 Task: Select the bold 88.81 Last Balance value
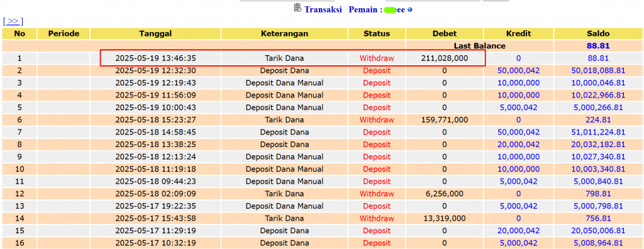click(x=598, y=46)
